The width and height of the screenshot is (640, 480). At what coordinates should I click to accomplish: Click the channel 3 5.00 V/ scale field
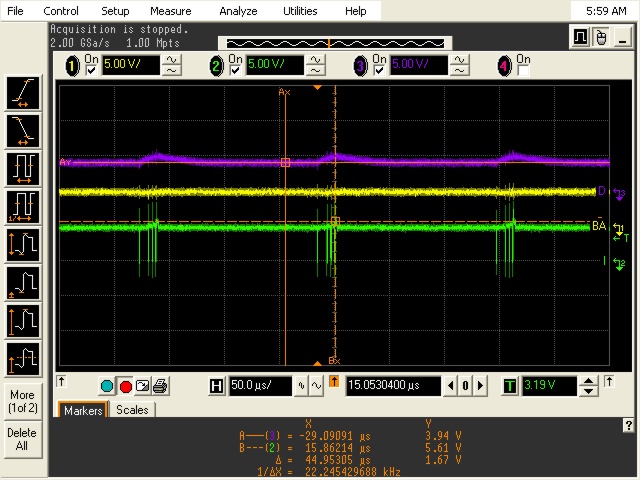(419, 65)
